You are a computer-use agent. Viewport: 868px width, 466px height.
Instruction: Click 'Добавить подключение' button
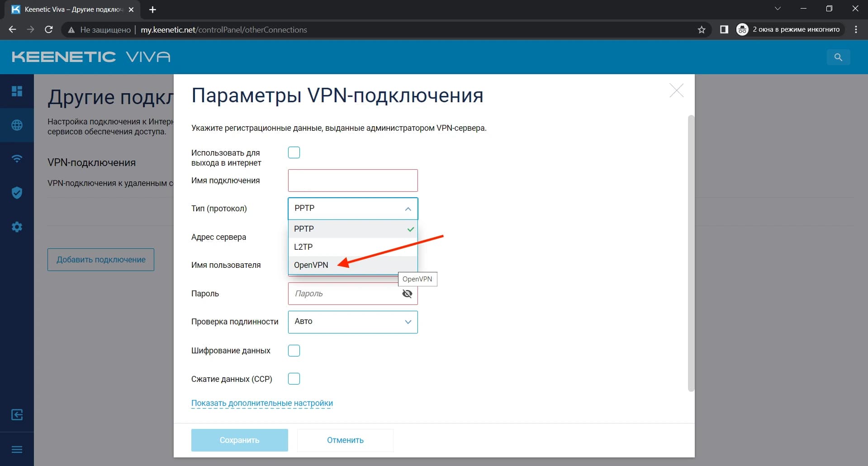click(100, 259)
